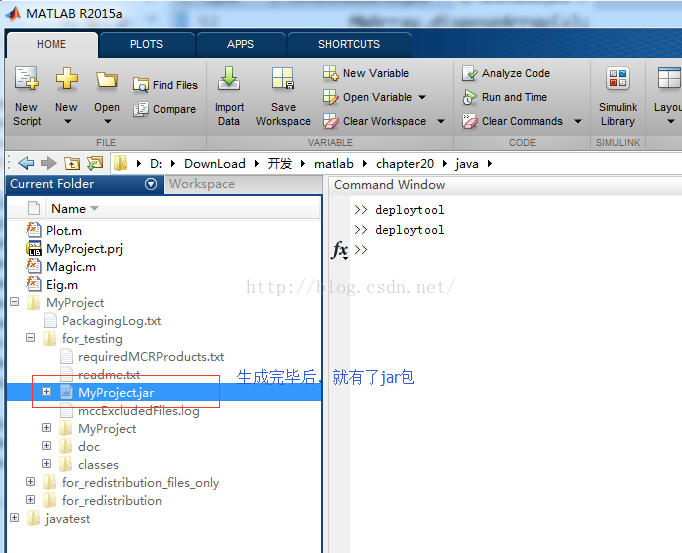
Task: Select the Eig.m file
Action: click(62, 285)
